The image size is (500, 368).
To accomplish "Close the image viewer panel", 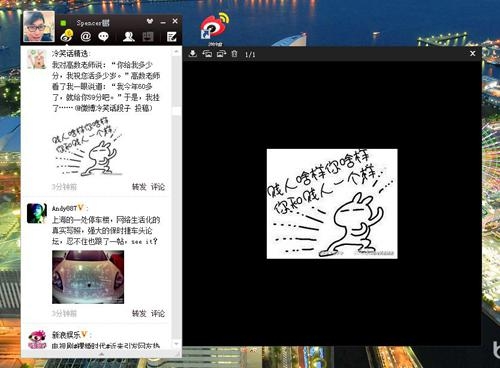I will 472,53.
